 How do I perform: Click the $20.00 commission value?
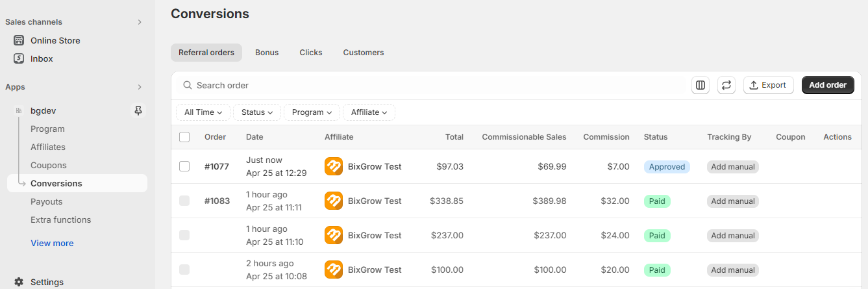[x=615, y=270]
